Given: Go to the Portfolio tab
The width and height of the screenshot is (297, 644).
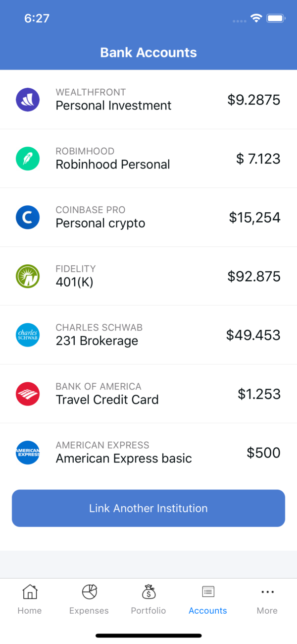Looking at the screenshot, I should coord(148,599).
